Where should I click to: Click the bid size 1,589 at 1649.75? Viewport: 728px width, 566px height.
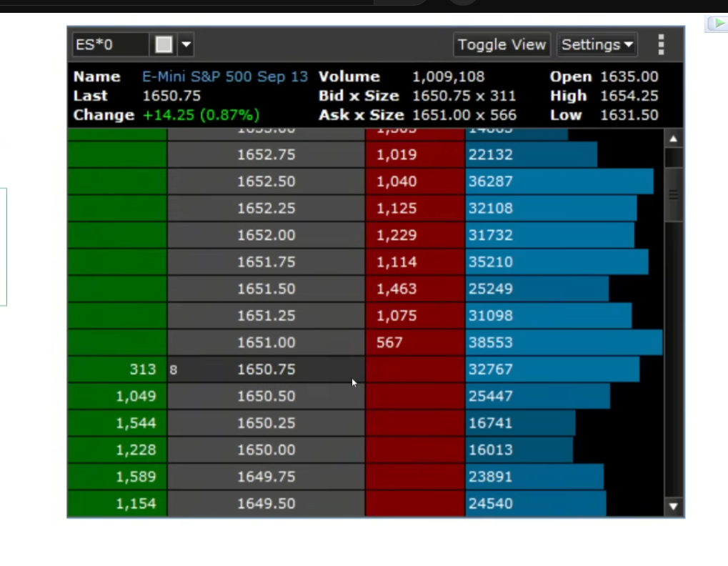pyautogui.click(x=118, y=477)
